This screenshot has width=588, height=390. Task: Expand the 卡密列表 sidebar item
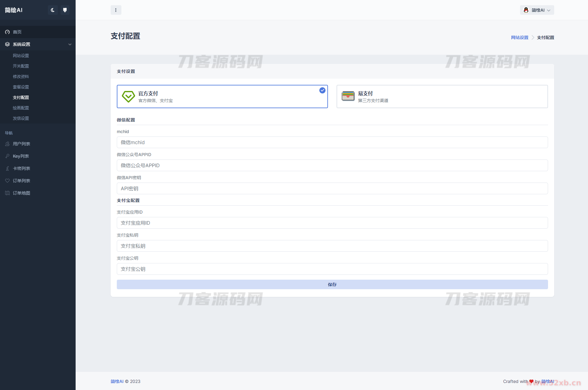(22, 168)
